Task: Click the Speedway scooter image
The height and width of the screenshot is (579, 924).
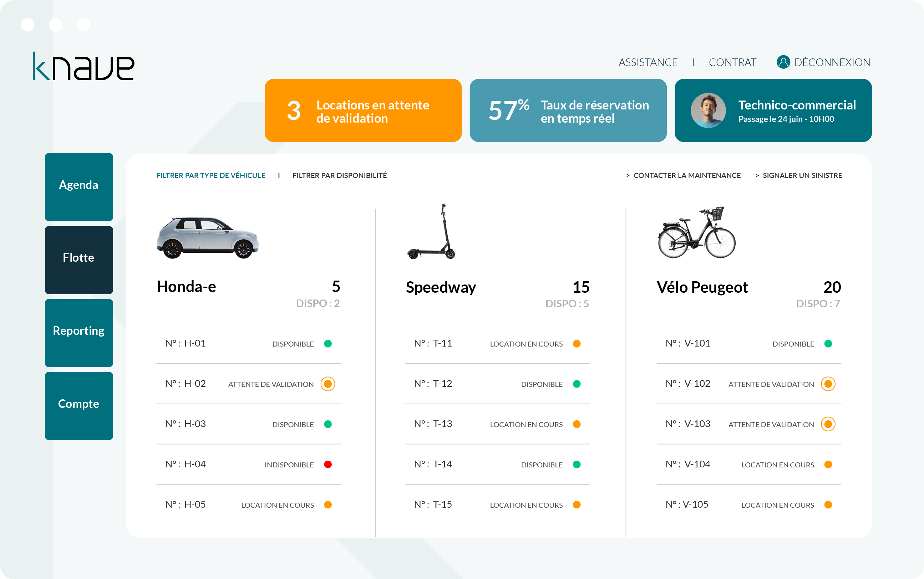Action: (x=431, y=231)
